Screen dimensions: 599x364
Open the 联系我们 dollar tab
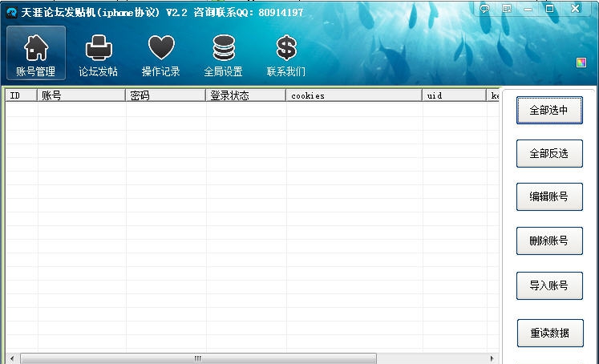point(286,55)
